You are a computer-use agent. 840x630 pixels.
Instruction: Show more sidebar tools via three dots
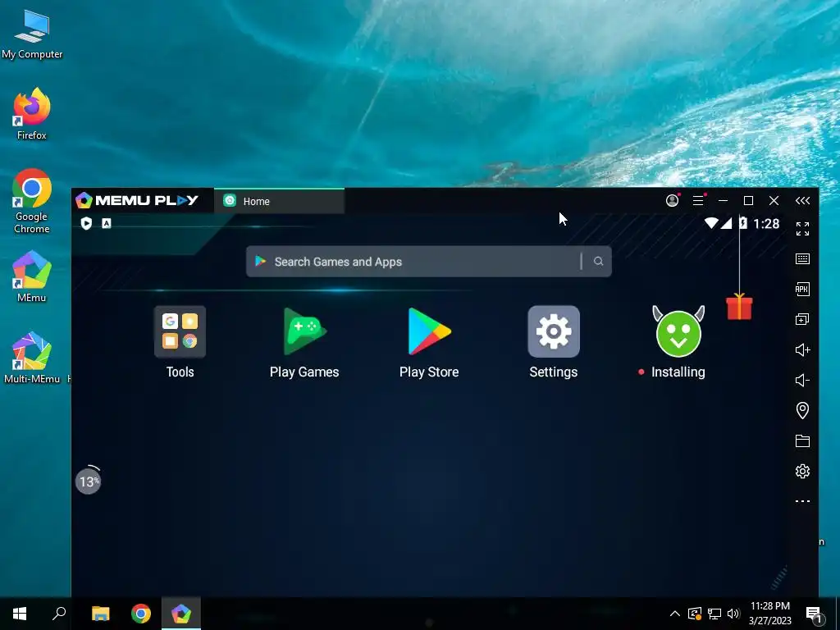(x=802, y=501)
